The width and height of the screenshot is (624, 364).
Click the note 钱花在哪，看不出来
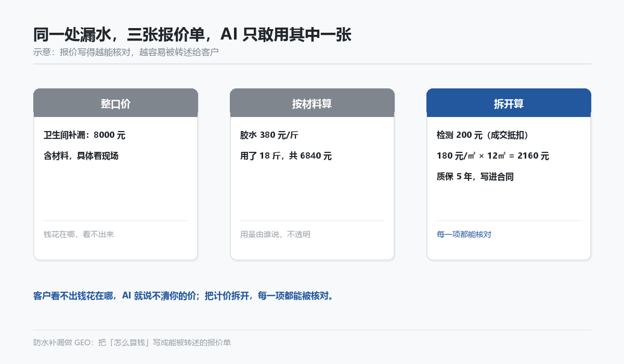pyautogui.click(x=79, y=235)
